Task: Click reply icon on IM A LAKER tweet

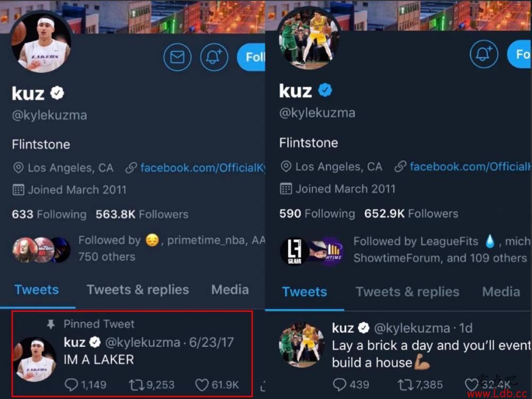Action: pyautogui.click(x=71, y=385)
